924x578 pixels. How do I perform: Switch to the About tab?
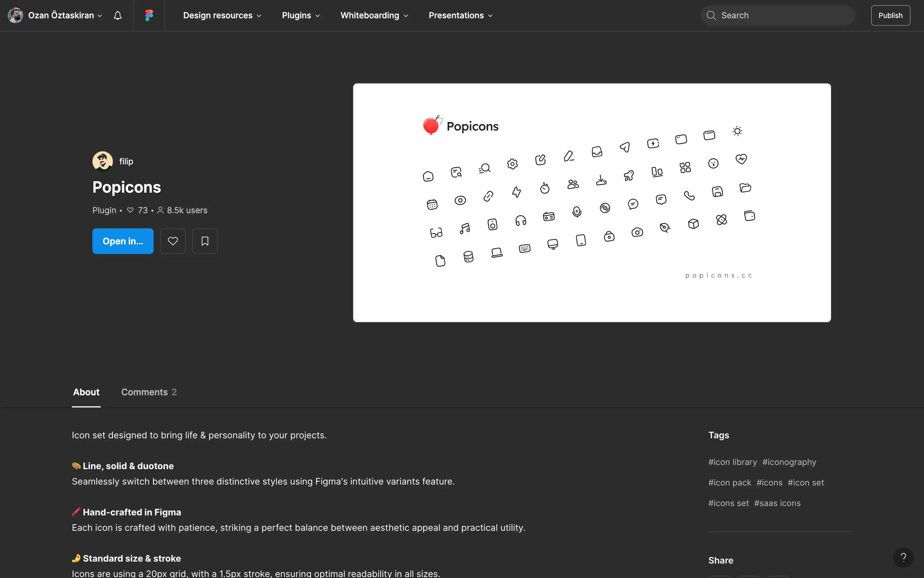(x=86, y=392)
